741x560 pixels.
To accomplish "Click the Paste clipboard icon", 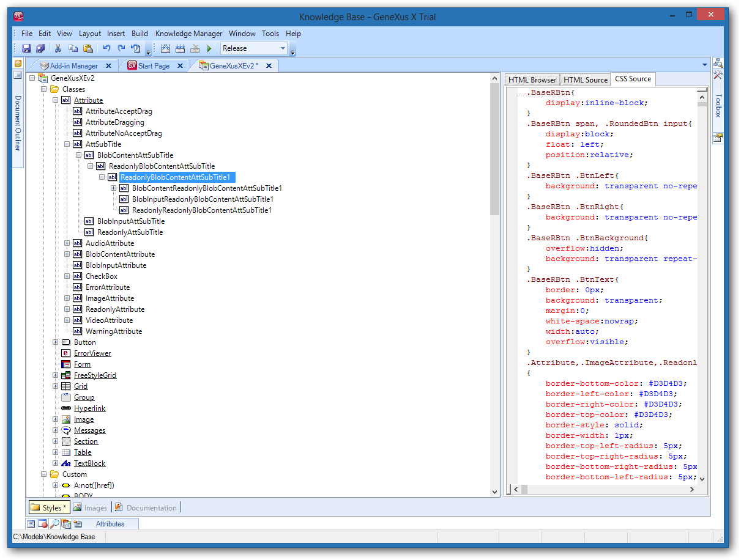I will [88, 48].
